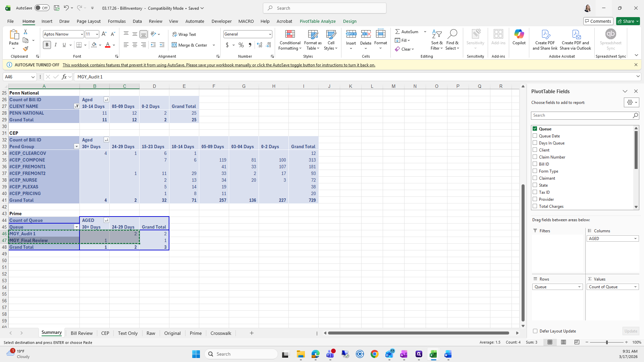The height and width of the screenshot is (362, 644).
Task: Click the Wrap Text button
Action: pyautogui.click(x=184, y=34)
